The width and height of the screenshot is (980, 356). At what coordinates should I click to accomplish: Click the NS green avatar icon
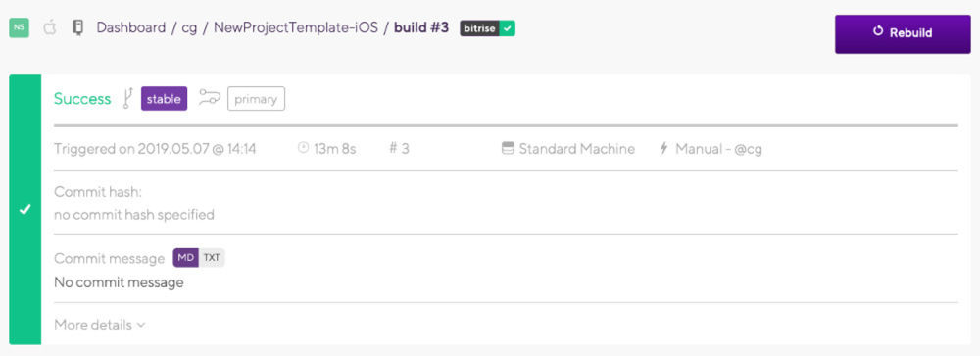(x=19, y=28)
